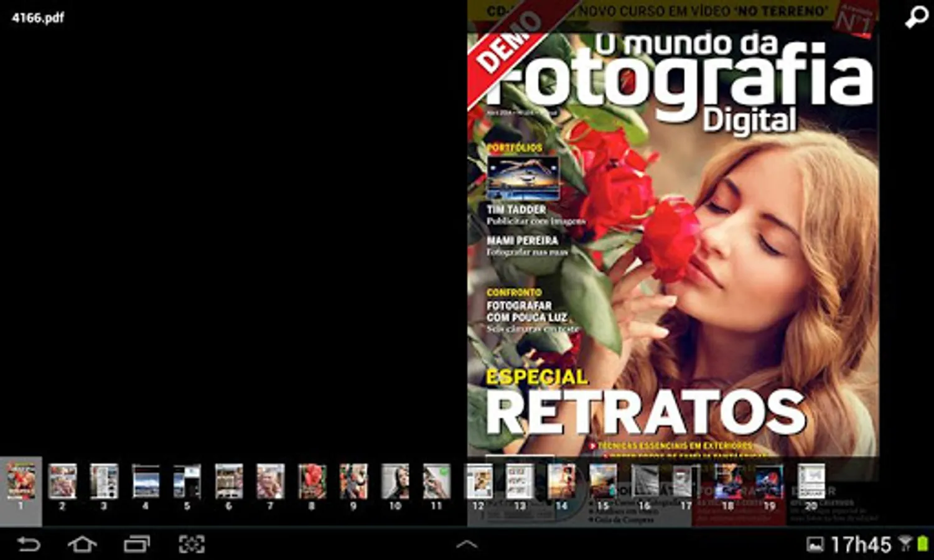This screenshot has width=934, height=560.
Task: Show page 8 thumbnail
Action: point(312,481)
